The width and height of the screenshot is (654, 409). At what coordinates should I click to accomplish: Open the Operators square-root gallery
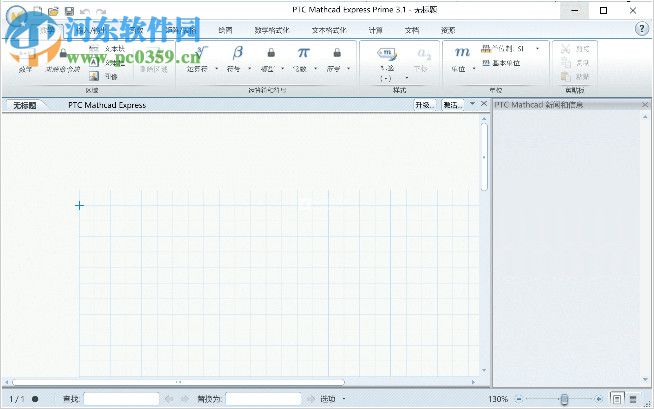click(x=202, y=53)
